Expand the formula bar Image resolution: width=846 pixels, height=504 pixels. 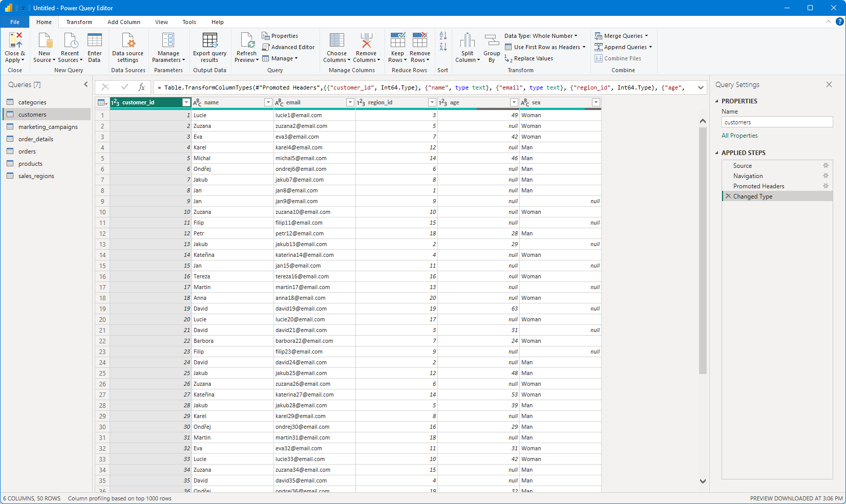point(701,87)
